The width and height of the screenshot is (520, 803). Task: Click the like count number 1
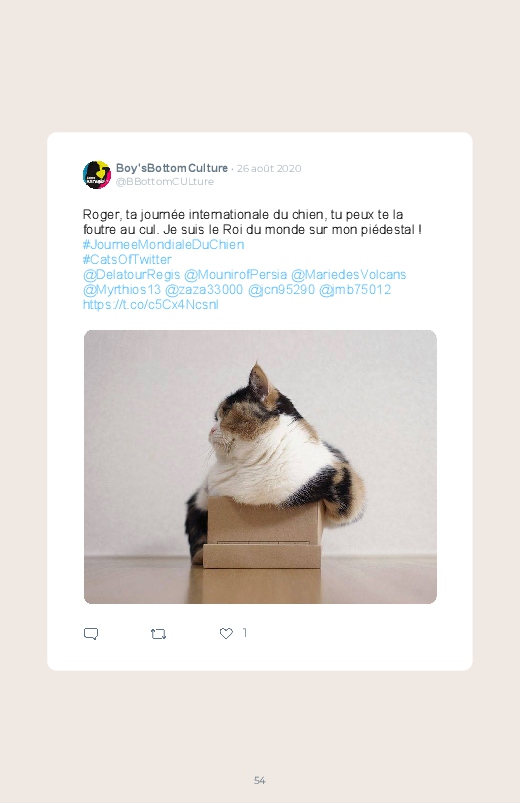click(245, 633)
